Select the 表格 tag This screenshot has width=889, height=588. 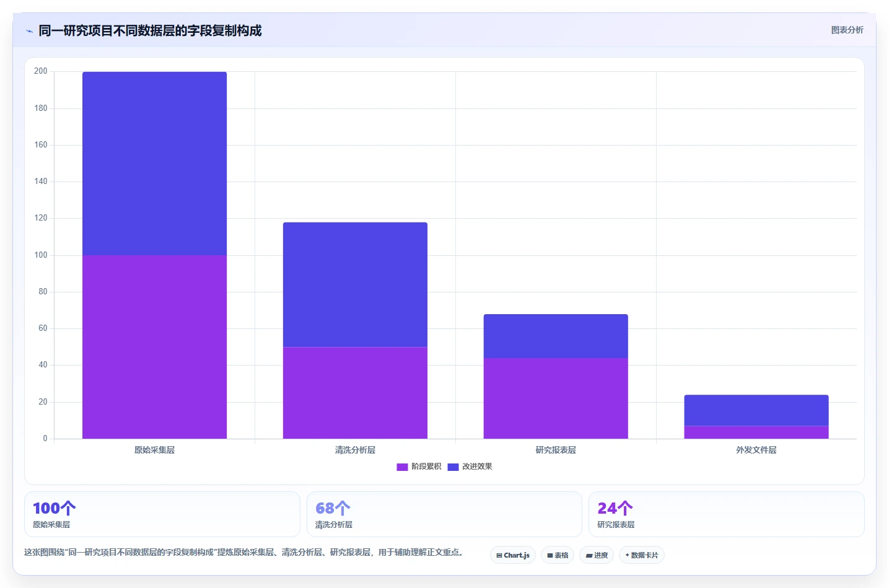point(558,555)
